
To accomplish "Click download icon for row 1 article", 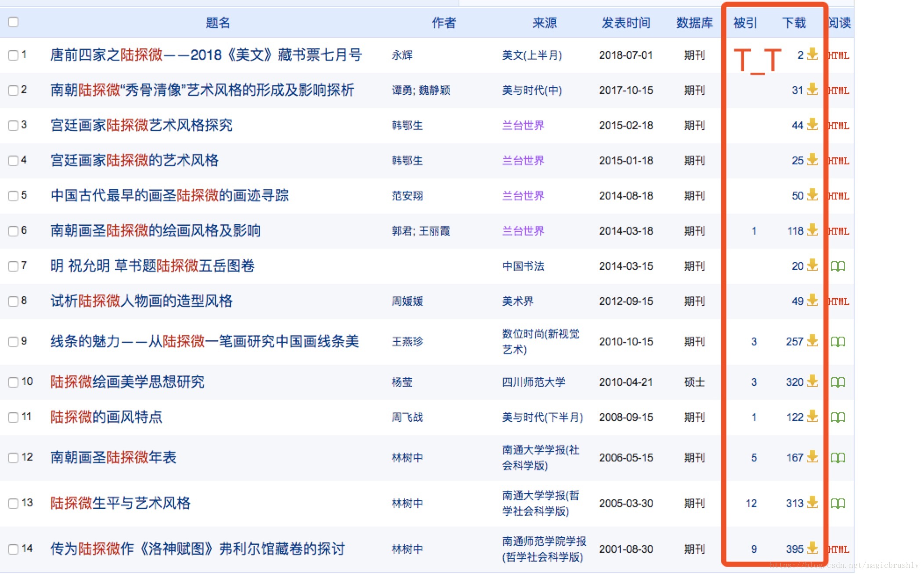I will [812, 54].
